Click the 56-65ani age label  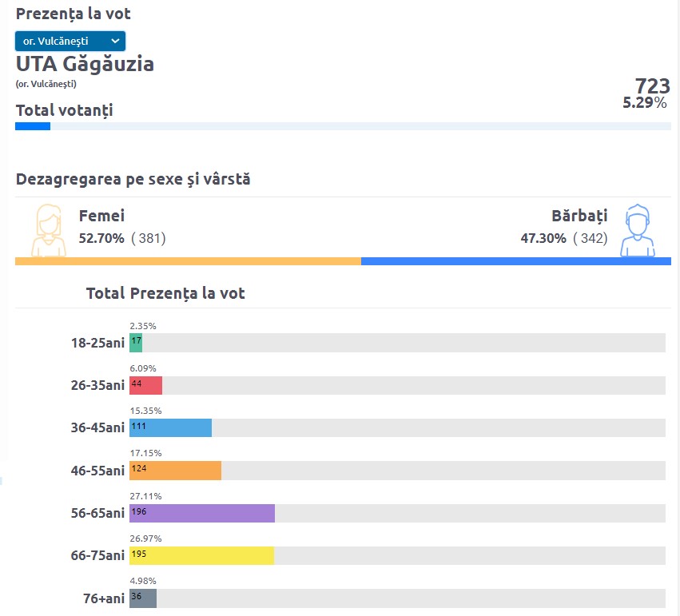click(x=97, y=513)
